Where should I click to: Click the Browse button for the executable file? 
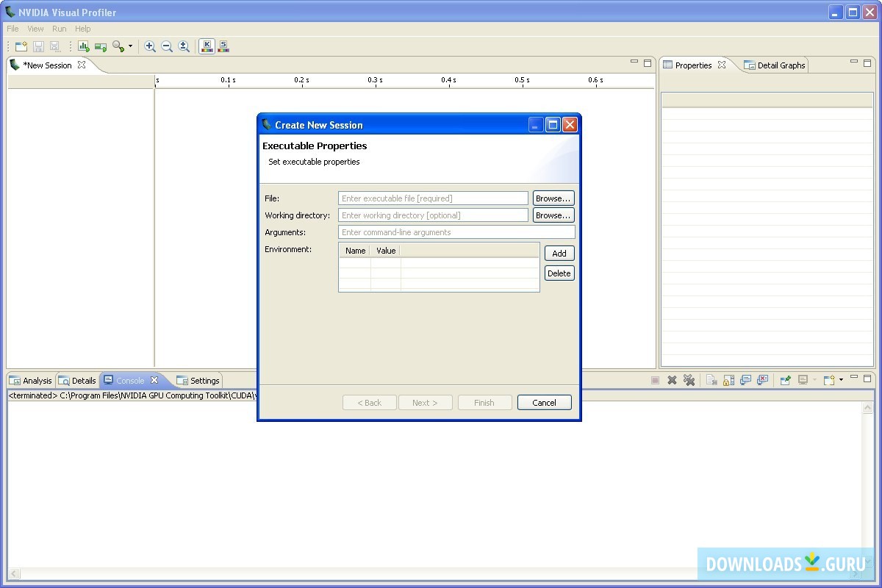553,198
